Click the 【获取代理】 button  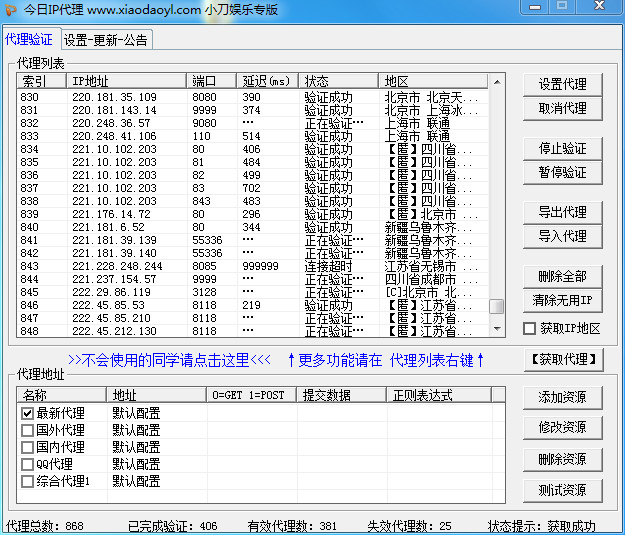click(563, 359)
